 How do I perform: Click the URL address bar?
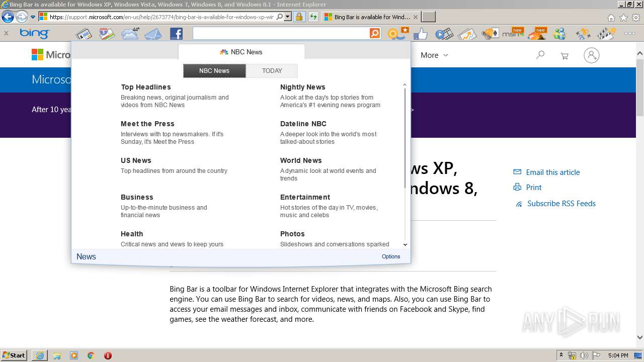coord(162,17)
